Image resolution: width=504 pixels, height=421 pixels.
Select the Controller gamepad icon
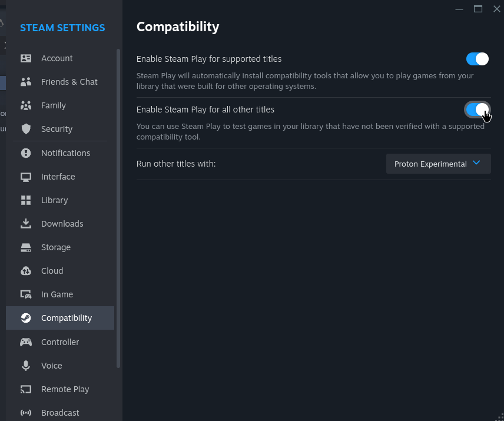pyautogui.click(x=26, y=342)
